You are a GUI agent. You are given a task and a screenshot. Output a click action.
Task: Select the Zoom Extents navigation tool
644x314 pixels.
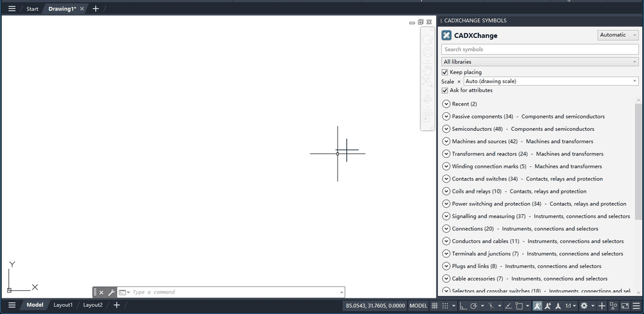[x=428, y=82]
